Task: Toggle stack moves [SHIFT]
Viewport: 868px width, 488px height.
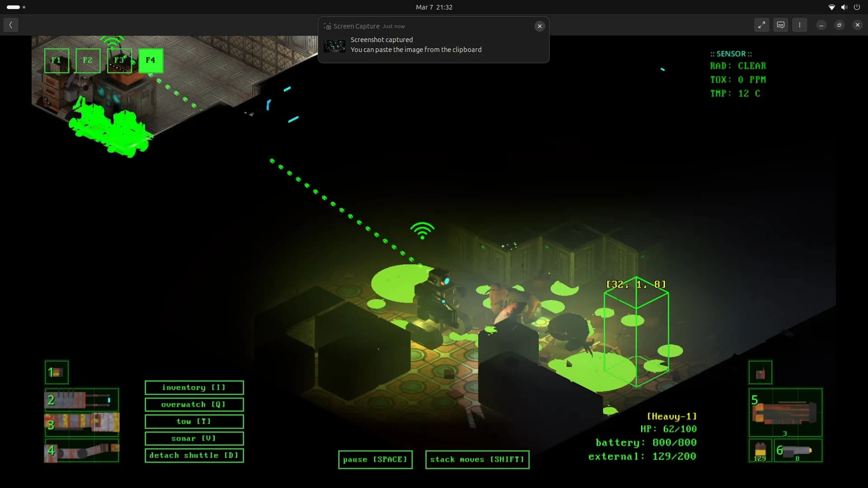Action: point(477,460)
